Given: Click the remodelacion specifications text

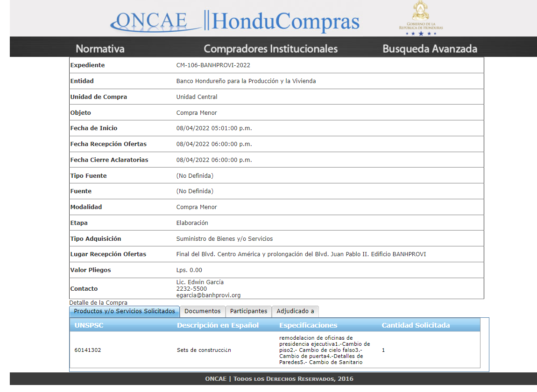Looking at the screenshot, I should [x=325, y=350].
